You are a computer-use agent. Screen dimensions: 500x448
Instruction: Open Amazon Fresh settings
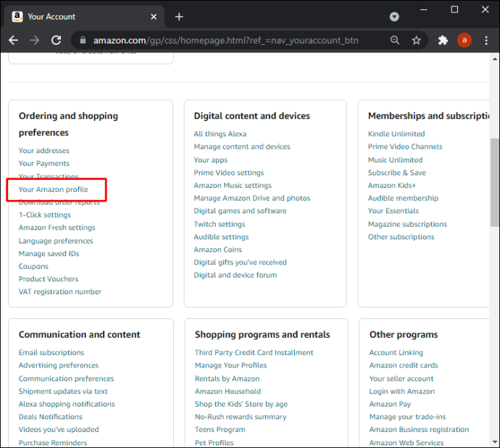click(57, 228)
